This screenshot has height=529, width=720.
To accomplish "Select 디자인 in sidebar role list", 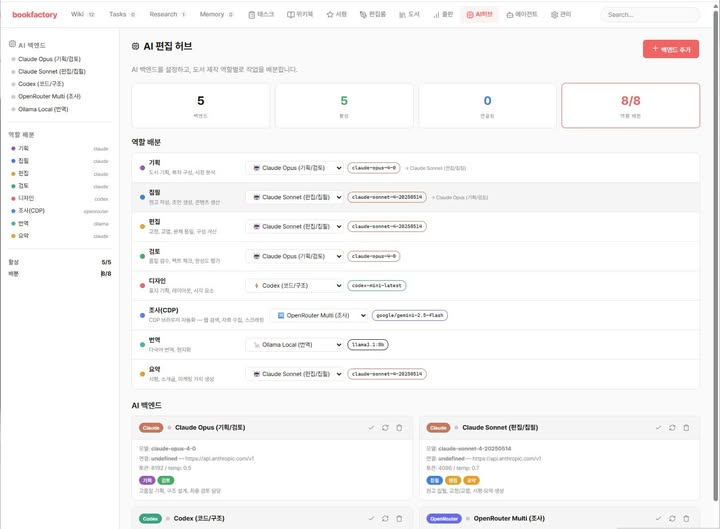I will pos(60,198).
